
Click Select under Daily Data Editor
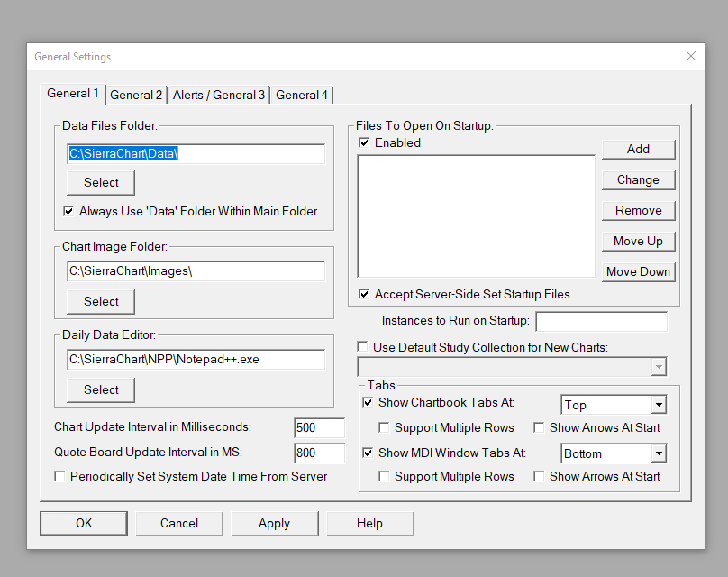pos(101,389)
